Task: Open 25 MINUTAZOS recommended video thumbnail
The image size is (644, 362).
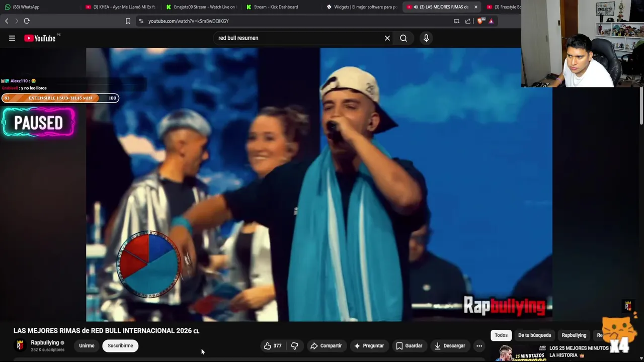Action: tap(518, 353)
